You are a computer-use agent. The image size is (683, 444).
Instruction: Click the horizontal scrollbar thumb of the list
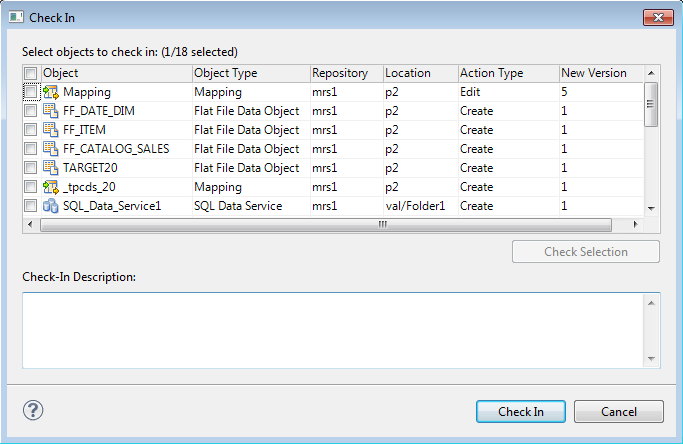pyautogui.click(x=326, y=225)
